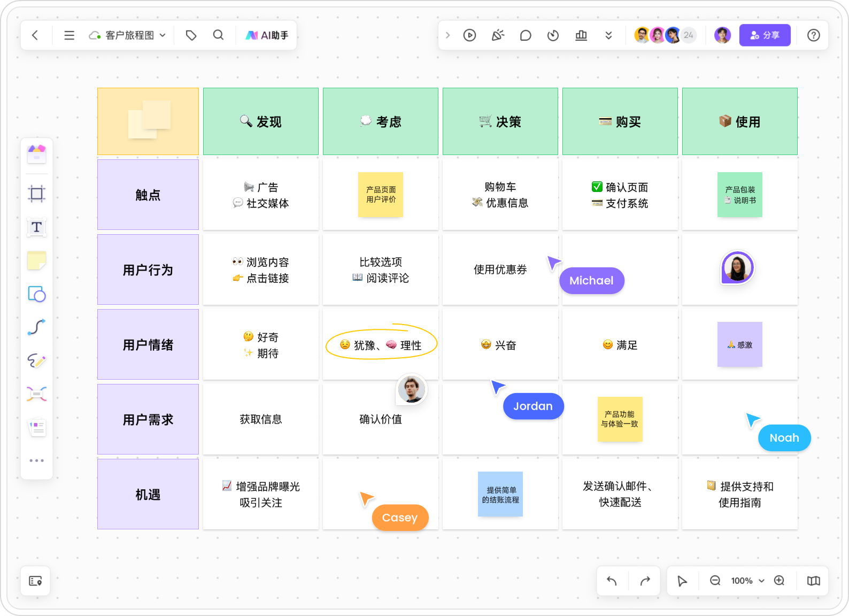Image resolution: width=849 pixels, height=616 pixels.
Task: Open help with the question mark icon
Action: (x=813, y=35)
